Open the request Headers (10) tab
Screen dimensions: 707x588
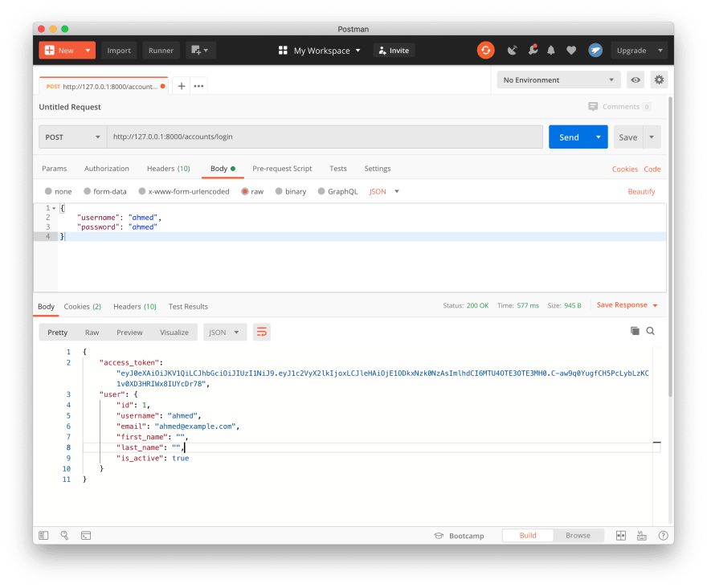pos(168,168)
